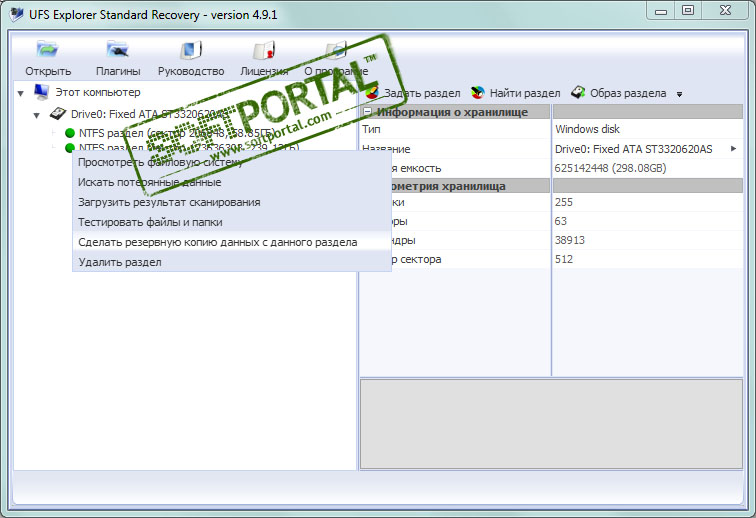Expand arrow next to Drive0 name value

pos(733,149)
